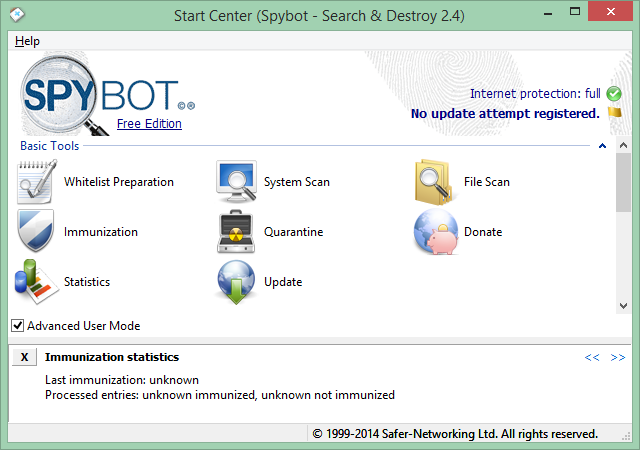Click the Update label

tap(283, 282)
